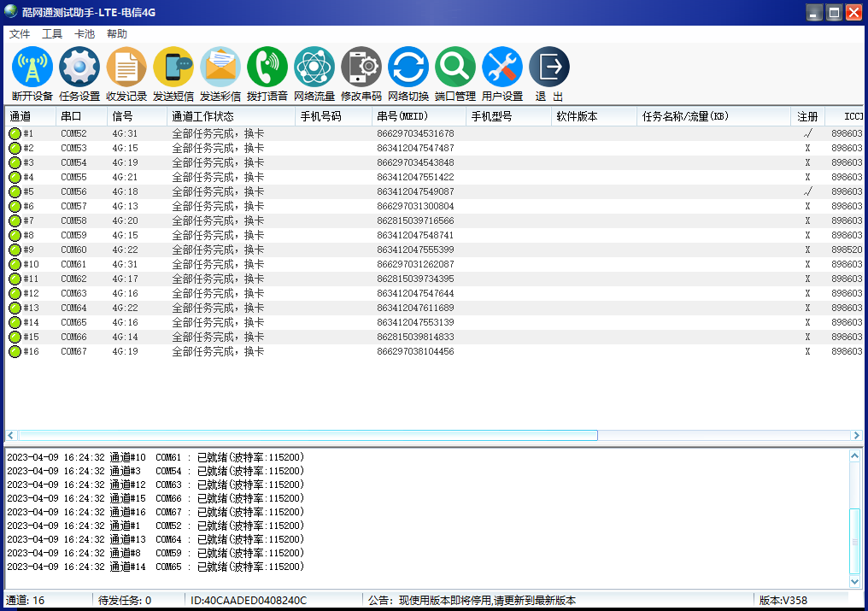Select MEID 863412047547487 cell

coord(415,148)
